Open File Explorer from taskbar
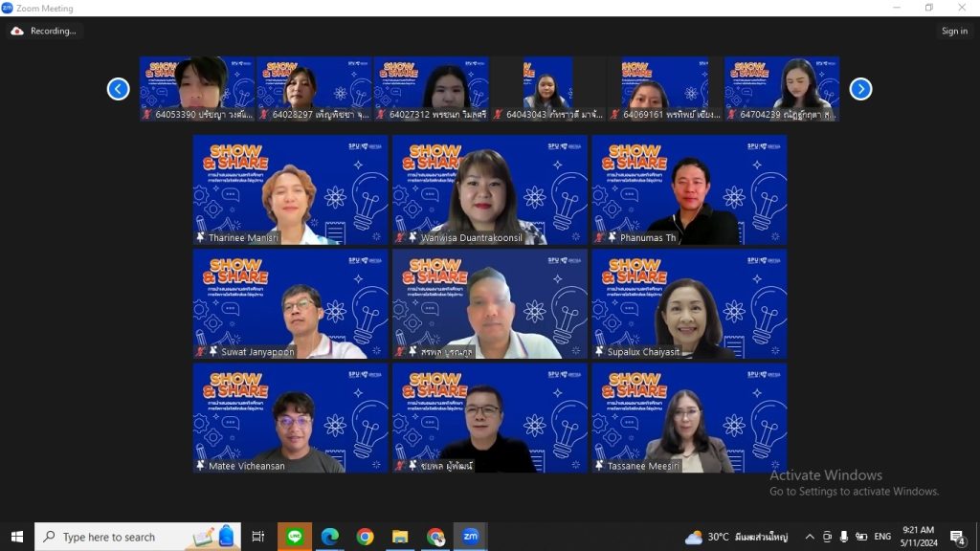The height and width of the screenshot is (551, 980). pyautogui.click(x=400, y=537)
